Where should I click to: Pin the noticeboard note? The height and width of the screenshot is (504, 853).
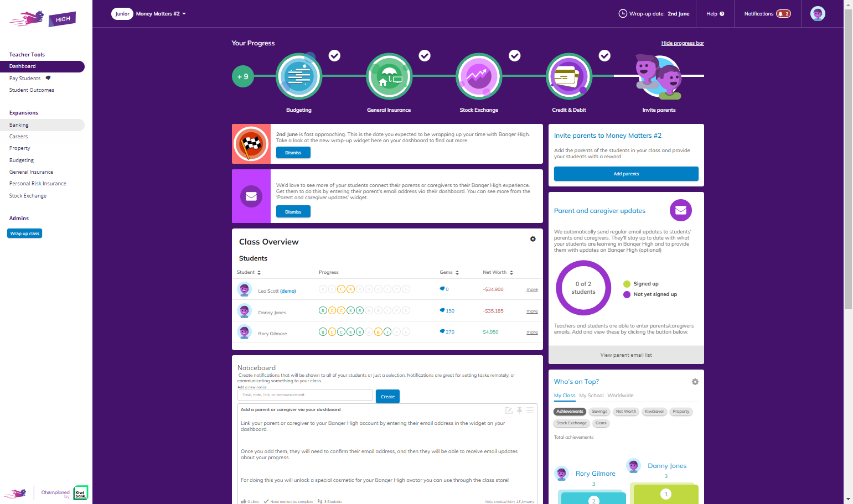click(520, 411)
